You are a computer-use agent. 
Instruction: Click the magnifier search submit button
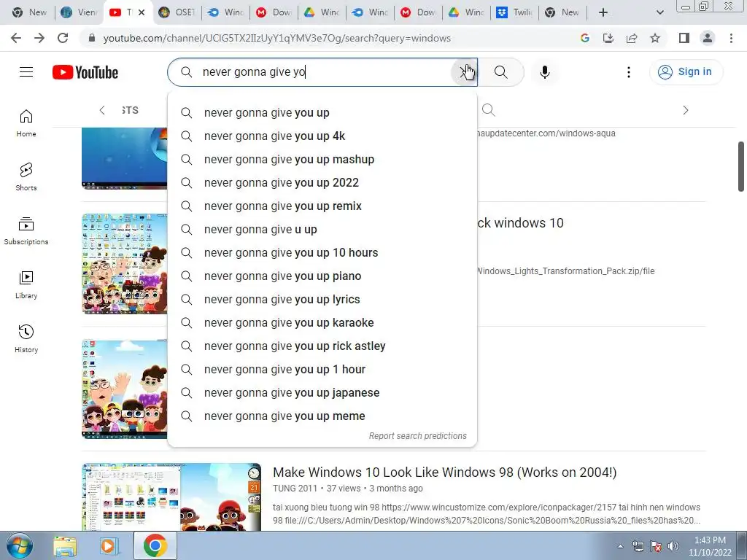(x=500, y=72)
